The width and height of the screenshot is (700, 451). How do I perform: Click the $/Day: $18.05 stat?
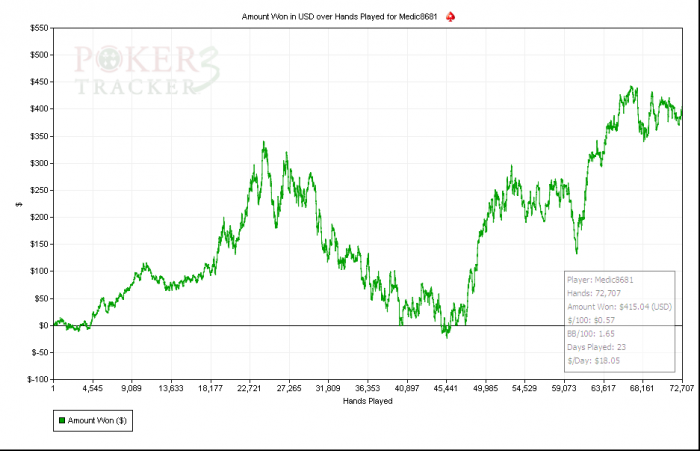tap(593, 361)
